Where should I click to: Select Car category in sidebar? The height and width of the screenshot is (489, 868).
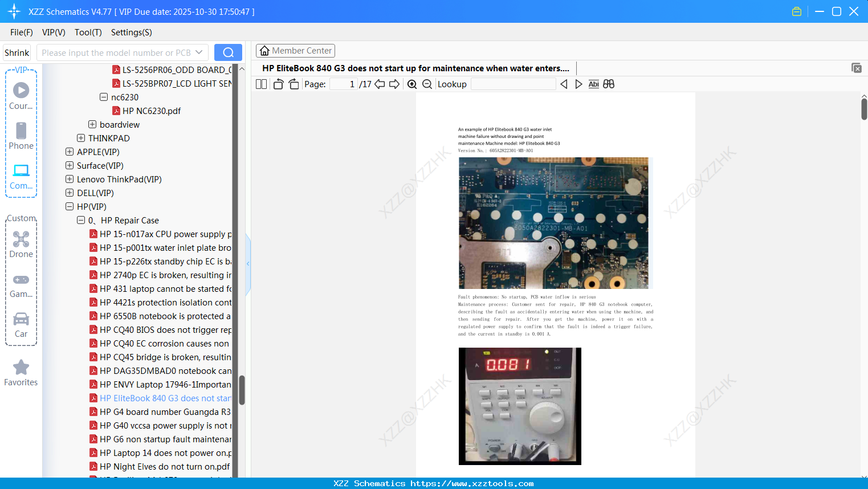[21, 325]
